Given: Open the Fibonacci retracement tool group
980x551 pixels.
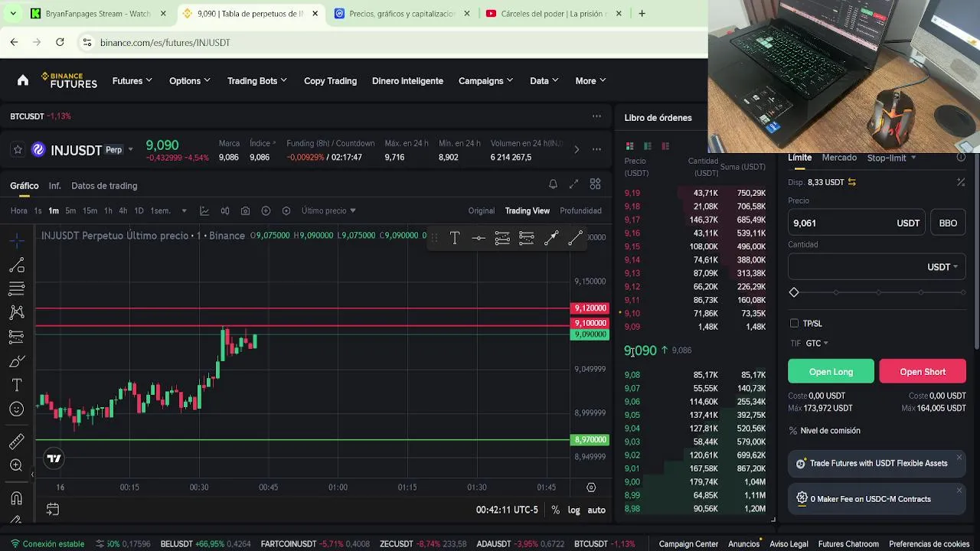Looking at the screenshot, I should point(17,289).
